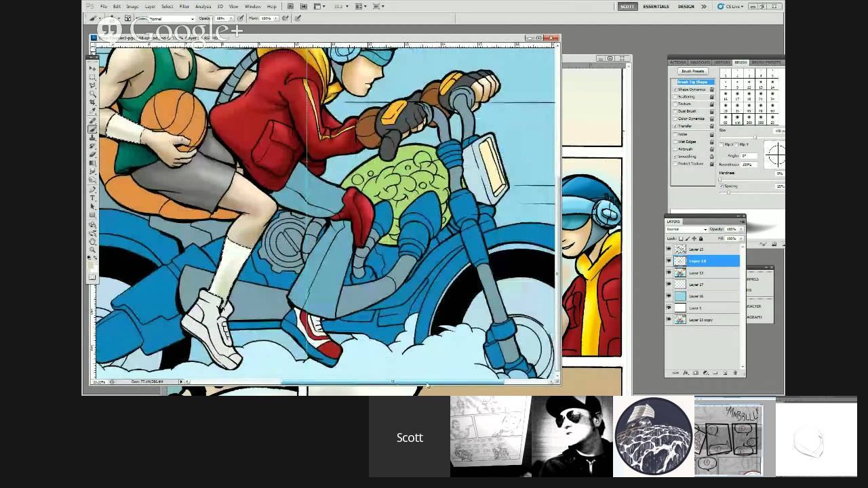868x488 pixels.
Task: Switch to the Actions panel tab
Action: click(x=678, y=62)
